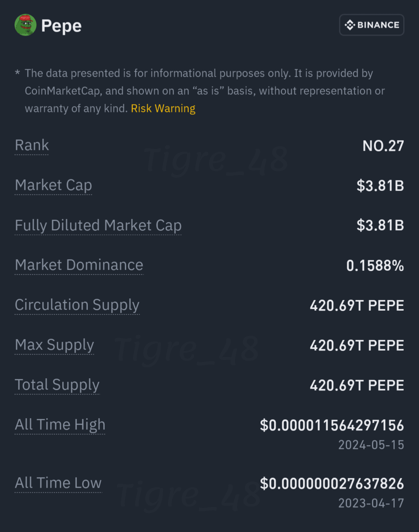Tap the Total Supply label
The image size is (419, 532).
(57, 385)
